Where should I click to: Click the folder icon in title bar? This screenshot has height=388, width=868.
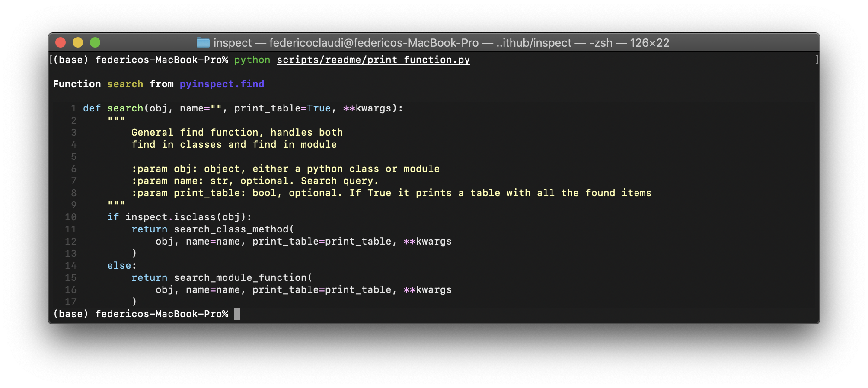coord(203,42)
